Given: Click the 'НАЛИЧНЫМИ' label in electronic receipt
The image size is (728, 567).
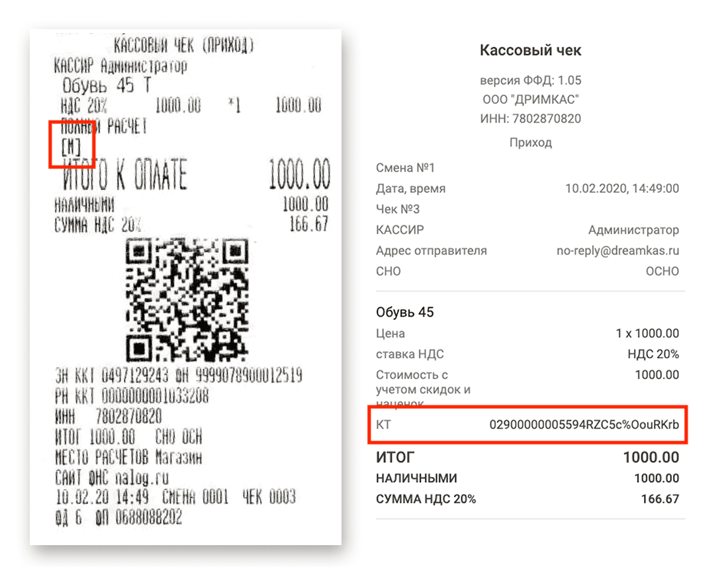Looking at the screenshot, I should tap(416, 478).
